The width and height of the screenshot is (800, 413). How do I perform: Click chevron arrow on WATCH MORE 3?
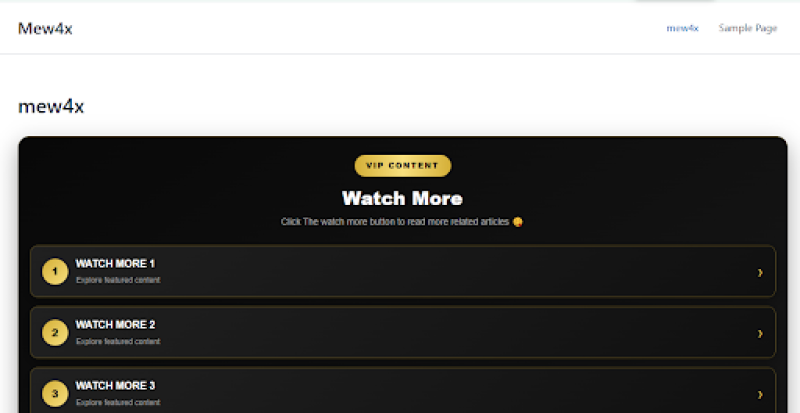click(x=760, y=395)
